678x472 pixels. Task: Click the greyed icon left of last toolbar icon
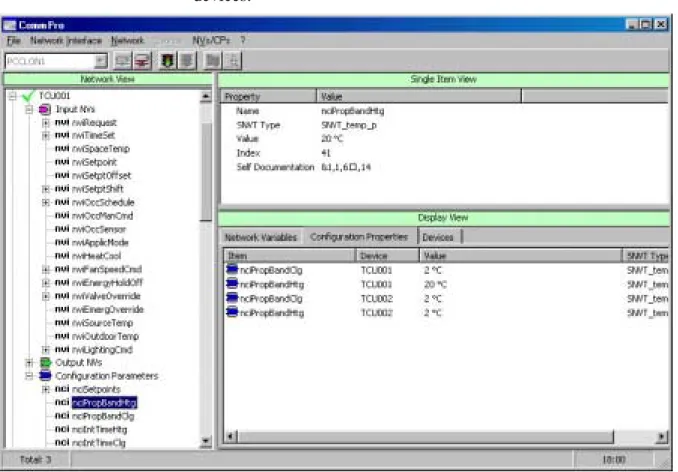point(213,61)
